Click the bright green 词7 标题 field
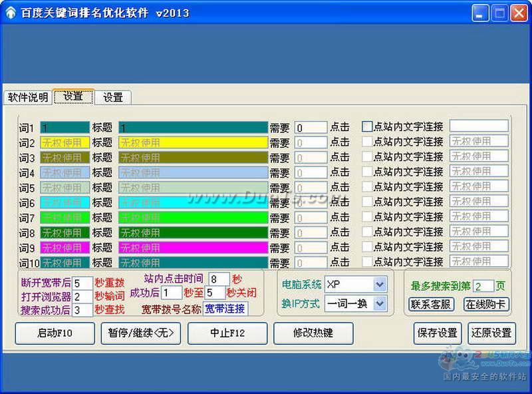This screenshot has height=394, width=532. click(194, 218)
